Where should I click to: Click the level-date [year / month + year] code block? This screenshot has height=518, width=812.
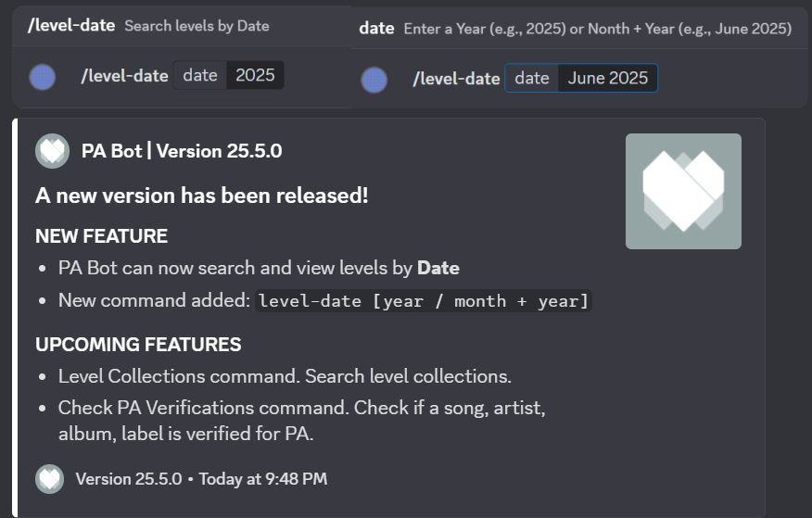[x=424, y=300]
